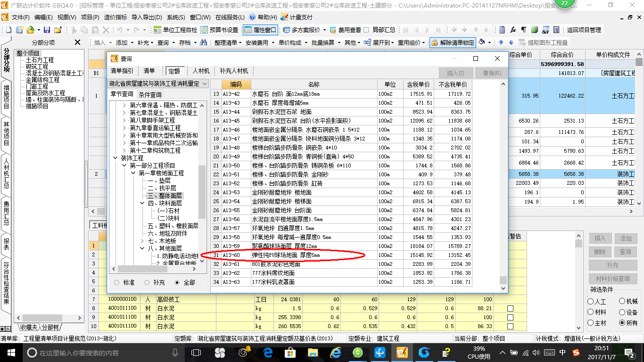Select the 补充 radio button
The width and height of the screenshot is (644, 362).
pos(147,282)
